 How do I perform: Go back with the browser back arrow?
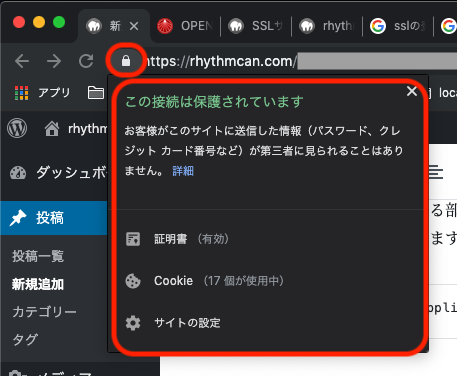click(22, 61)
